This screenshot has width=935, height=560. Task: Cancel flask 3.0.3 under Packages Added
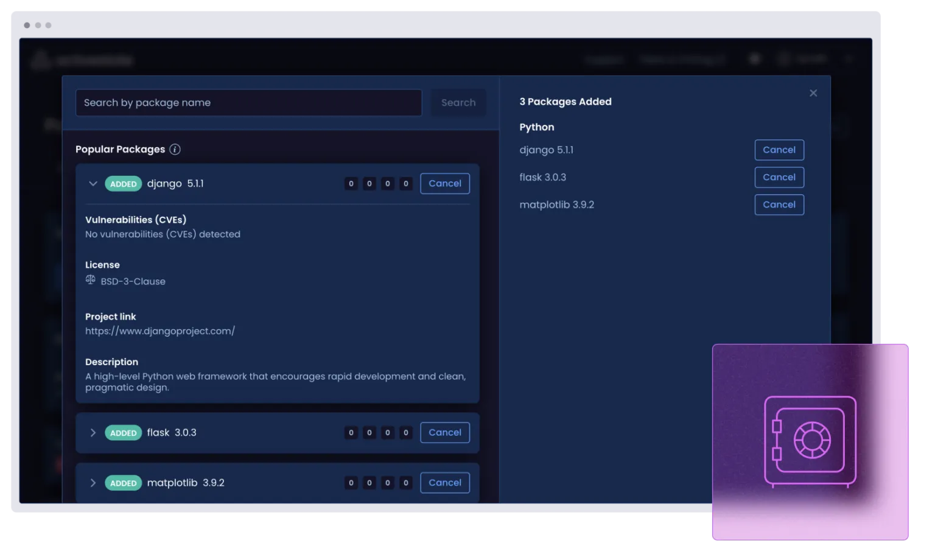[x=779, y=177]
